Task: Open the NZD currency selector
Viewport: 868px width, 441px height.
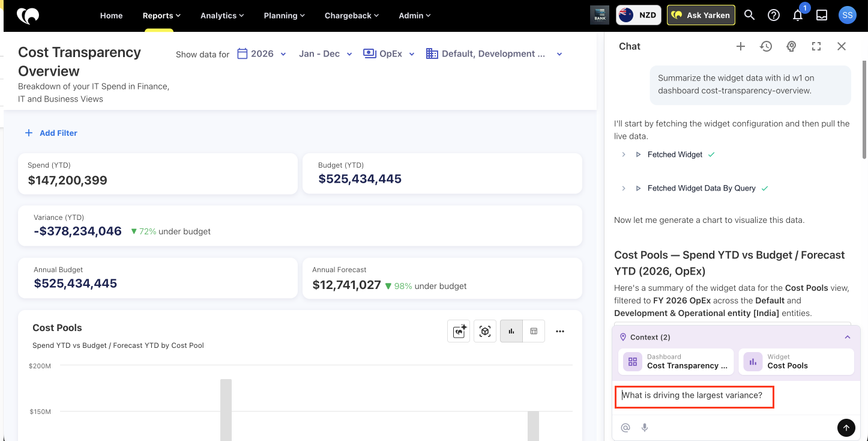Action: click(x=639, y=15)
